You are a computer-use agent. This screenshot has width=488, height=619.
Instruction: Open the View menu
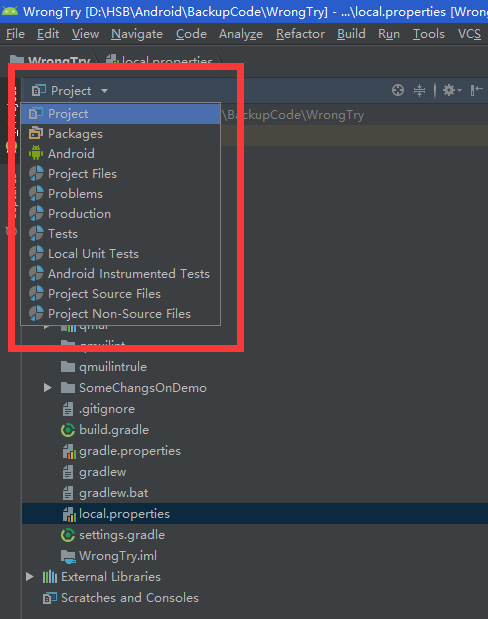[85, 34]
